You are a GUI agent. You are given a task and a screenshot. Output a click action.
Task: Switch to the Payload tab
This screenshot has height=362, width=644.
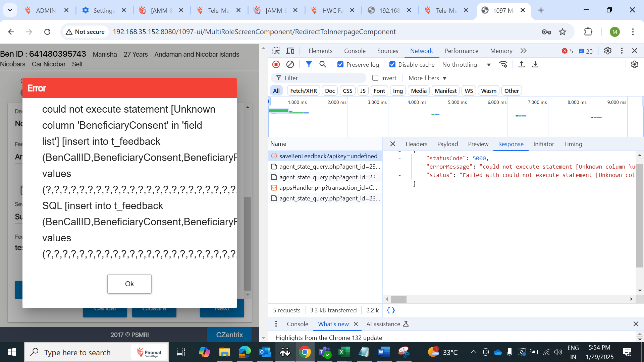coord(447,144)
